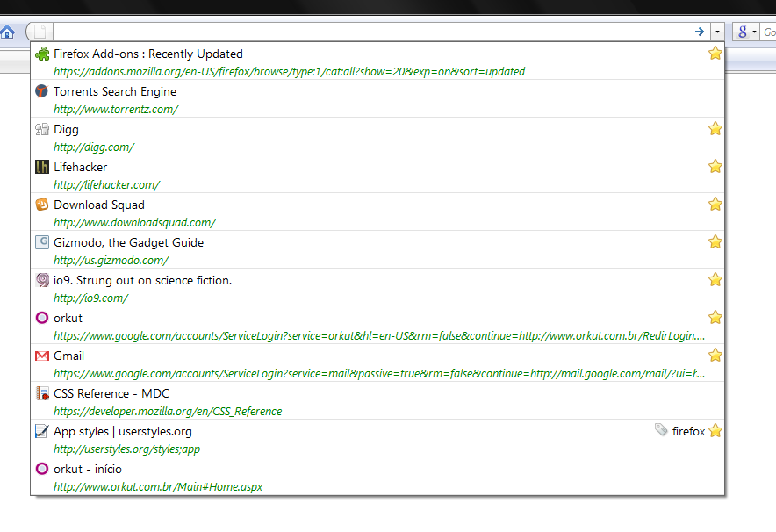Click the Download Squad favicon
The image size is (776, 532).
pos(42,205)
